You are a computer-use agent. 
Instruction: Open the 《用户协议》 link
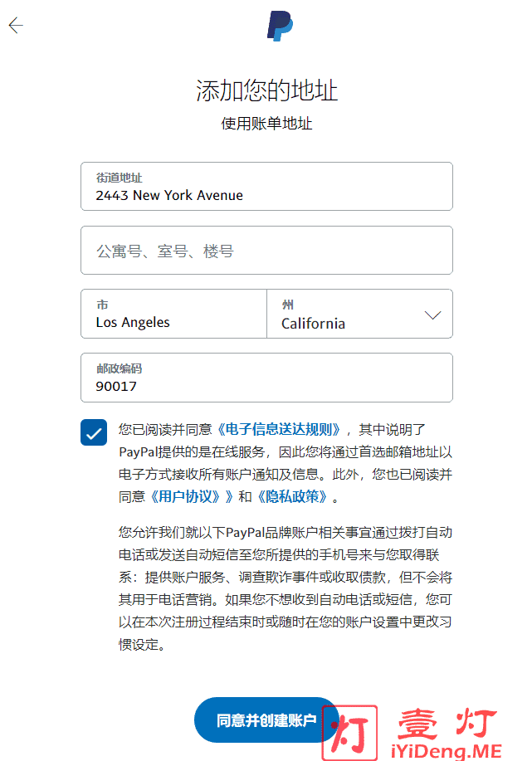[x=184, y=496]
